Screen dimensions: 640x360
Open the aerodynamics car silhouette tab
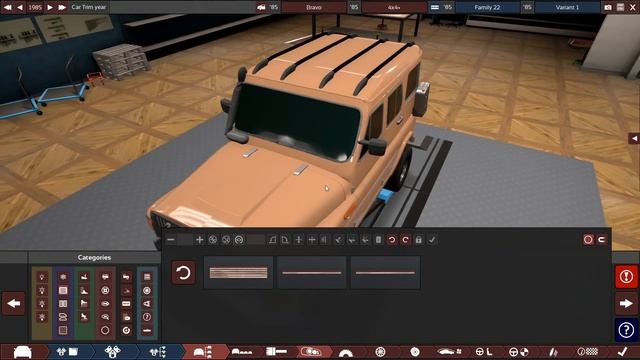point(449,352)
